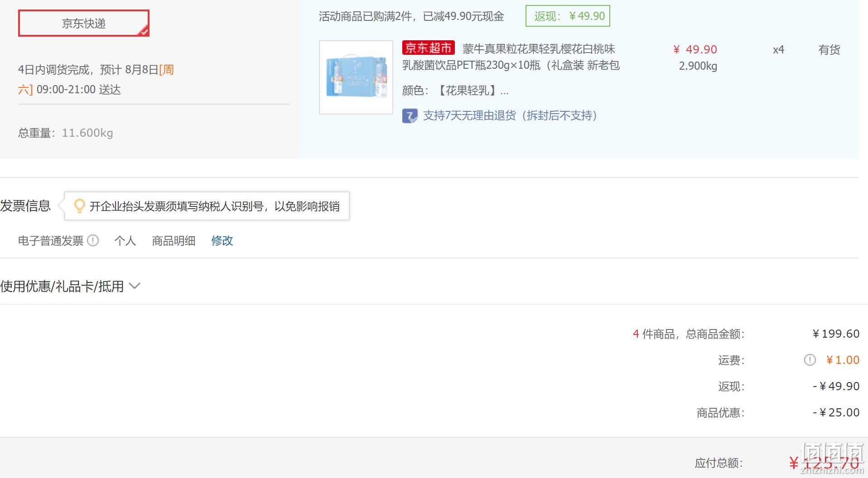Click the 商品优惠 -¥25.00 value
The height and width of the screenshot is (478, 868).
coord(836,412)
